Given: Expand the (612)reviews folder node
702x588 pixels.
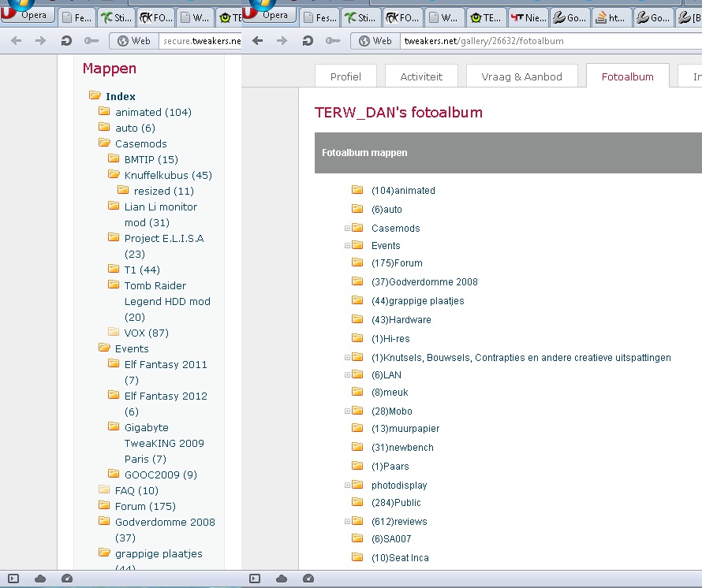Looking at the screenshot, I should coord(347,522).
